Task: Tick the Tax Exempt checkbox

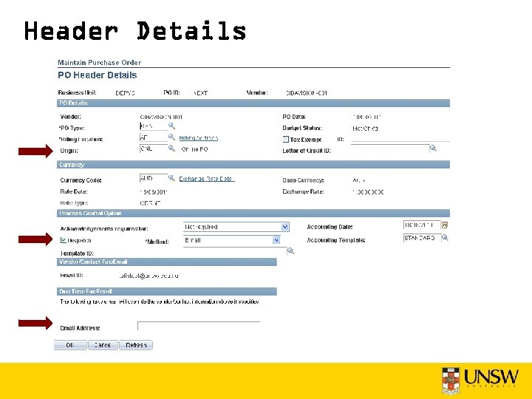Action: 286,139
